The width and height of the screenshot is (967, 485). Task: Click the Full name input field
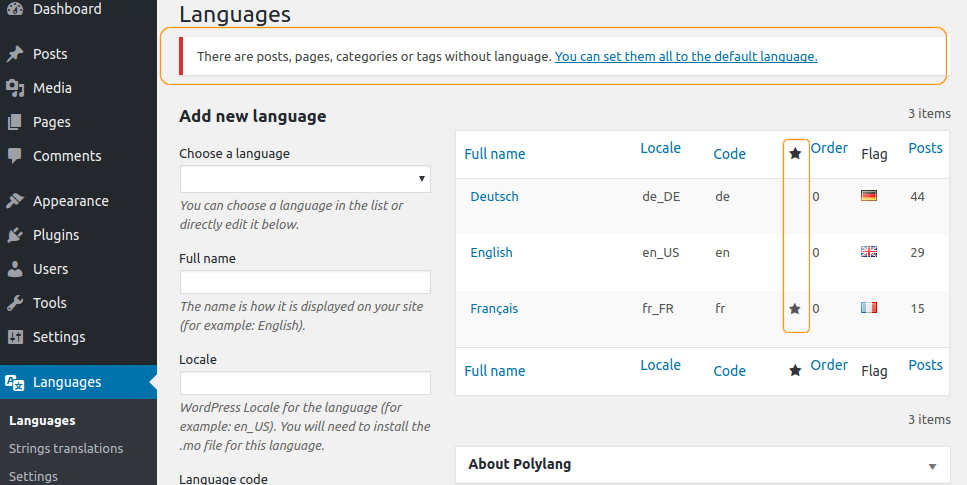point(305,282)
